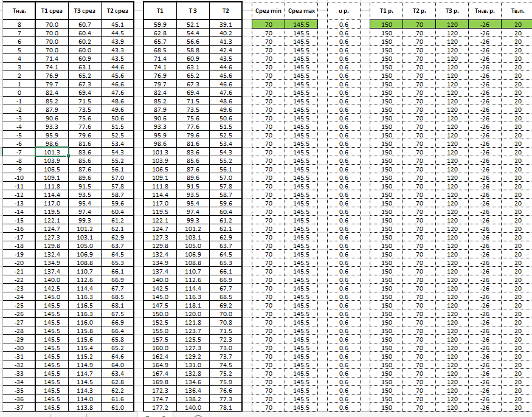Select the "u р." header cell
Screen dimensions: 532x417
coord(344,11)
